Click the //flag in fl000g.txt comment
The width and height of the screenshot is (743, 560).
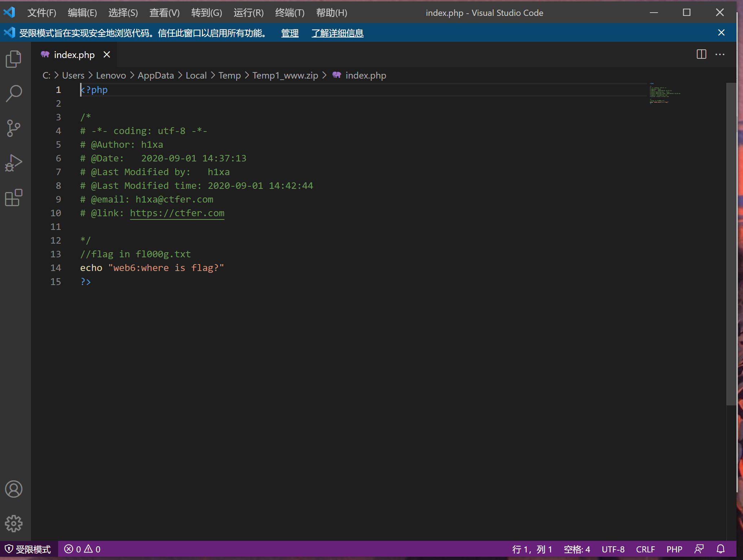point(135,254)
